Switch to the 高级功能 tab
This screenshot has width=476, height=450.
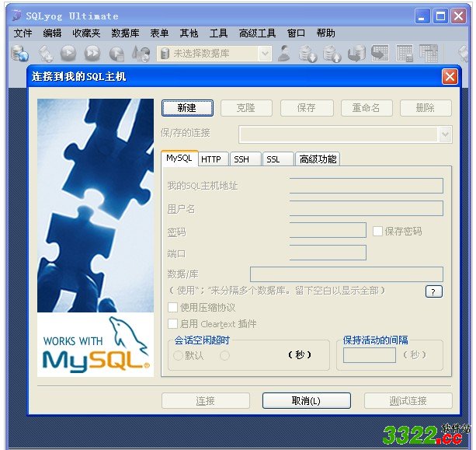pos(318,159)
